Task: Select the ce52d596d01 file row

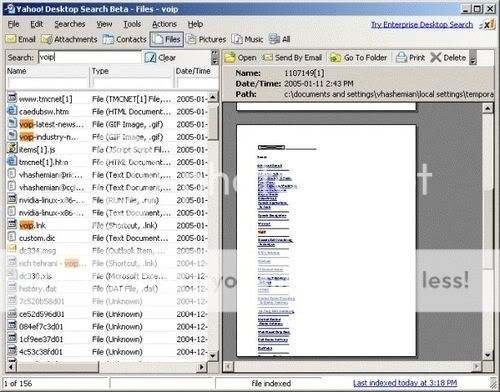Action: (107, 314)
